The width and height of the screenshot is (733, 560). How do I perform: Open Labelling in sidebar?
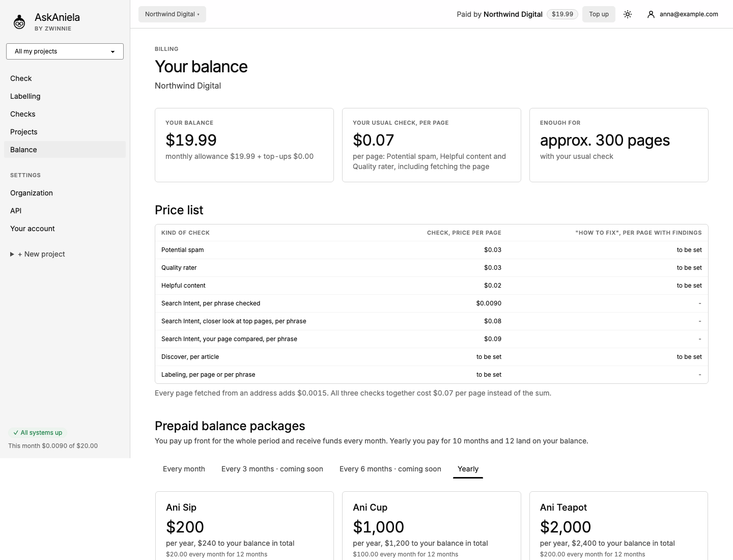(x=65, y=96)
